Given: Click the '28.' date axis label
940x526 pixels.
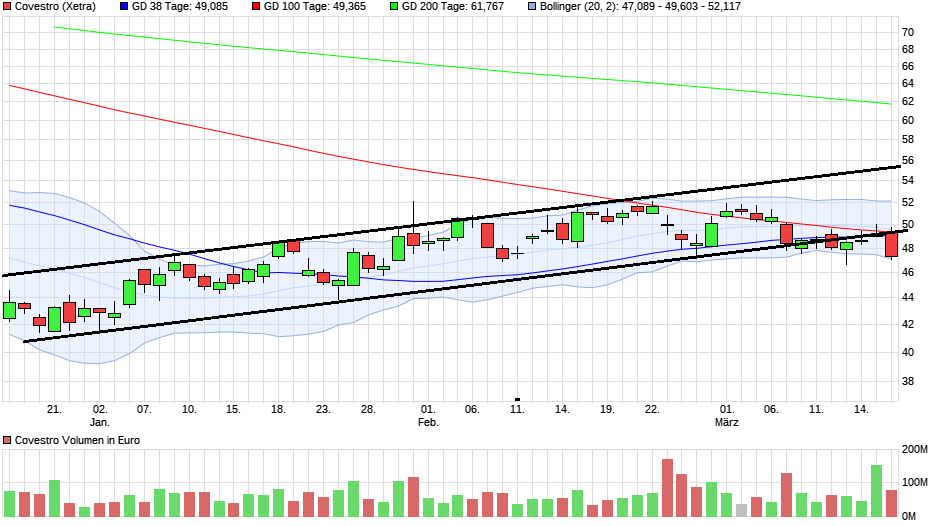Looking at the screenshot, I should pyautogui.click(x=368, y=410).
